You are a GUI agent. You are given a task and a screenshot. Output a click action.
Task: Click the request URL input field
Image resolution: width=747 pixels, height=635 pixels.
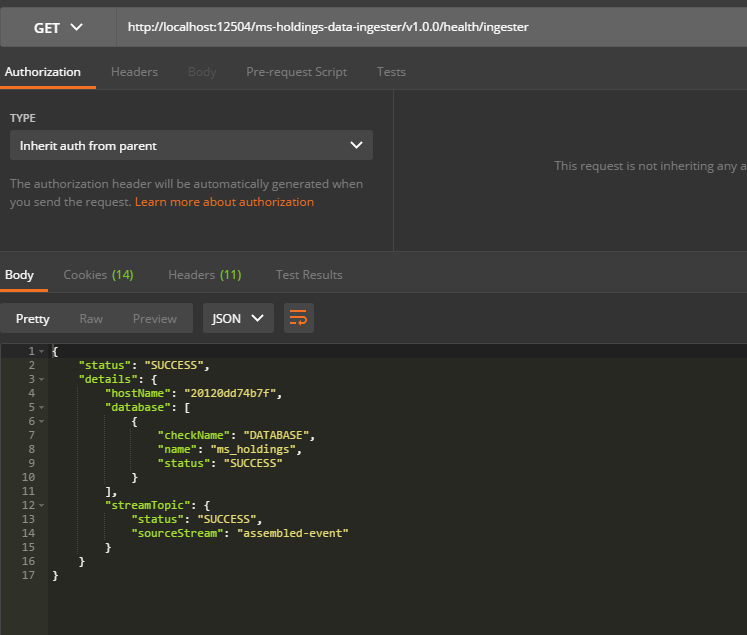point(430,27)
